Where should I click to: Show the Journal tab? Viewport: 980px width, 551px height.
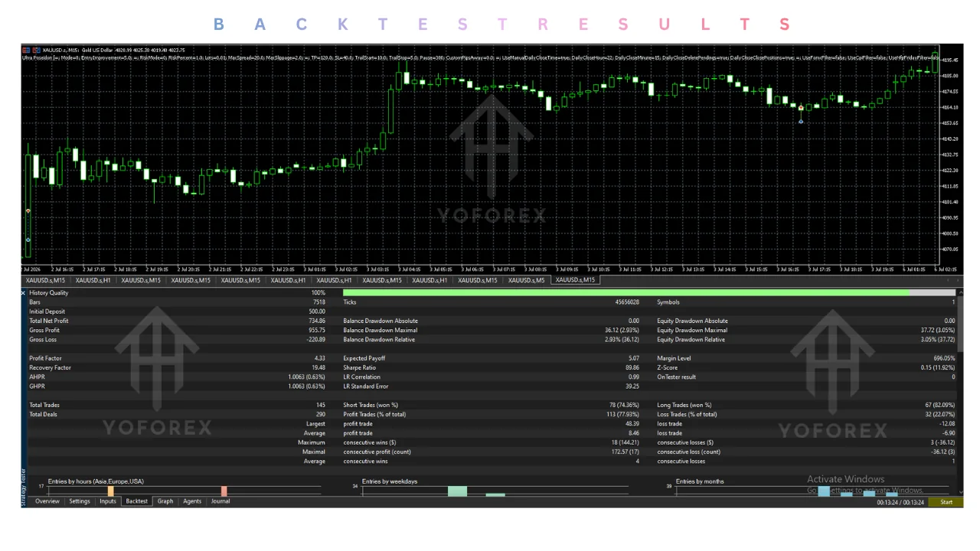(x=220, y=501)
